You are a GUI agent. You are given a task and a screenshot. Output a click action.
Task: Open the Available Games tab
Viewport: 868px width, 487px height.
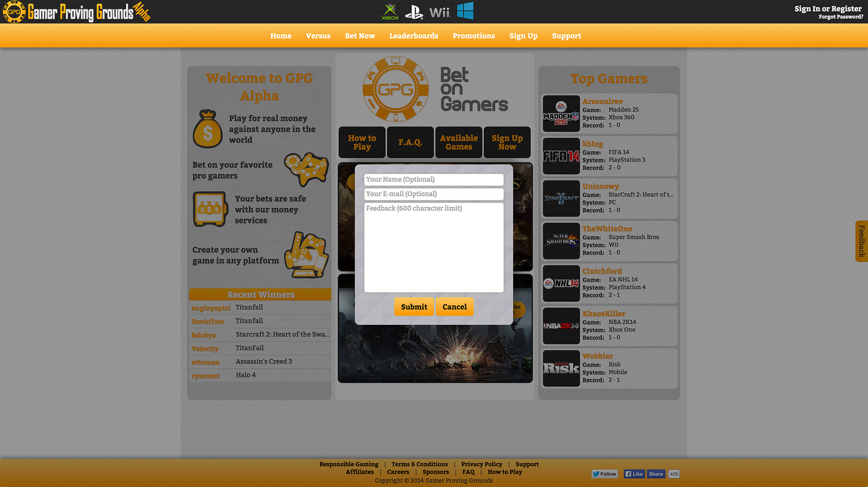[x=459, y=142]
